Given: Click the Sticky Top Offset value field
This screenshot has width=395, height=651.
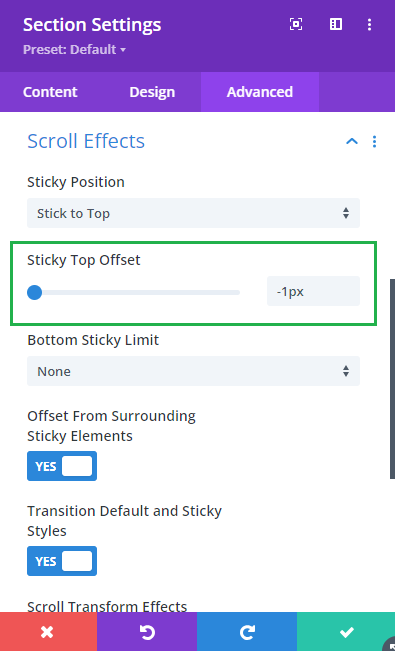Looking at the screenshot, I should pos(314,291).
